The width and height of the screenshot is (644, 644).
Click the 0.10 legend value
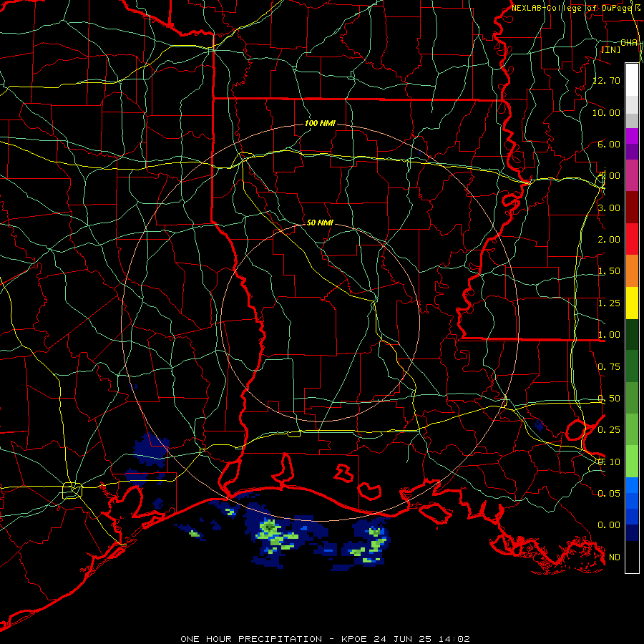pyautogui.click(x=609, y=462)
